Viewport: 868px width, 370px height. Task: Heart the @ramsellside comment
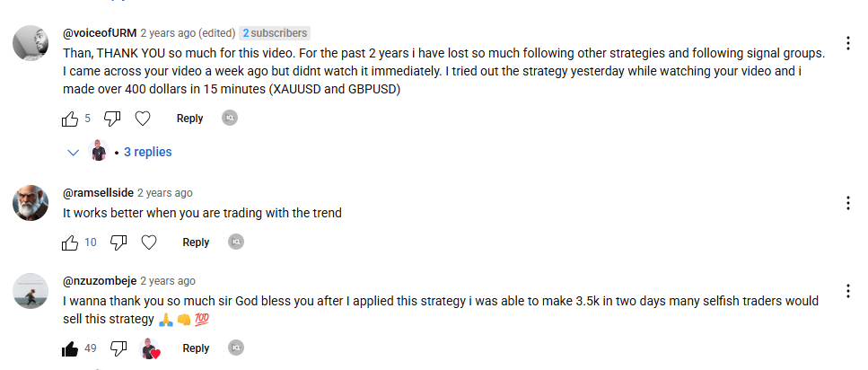149,242
